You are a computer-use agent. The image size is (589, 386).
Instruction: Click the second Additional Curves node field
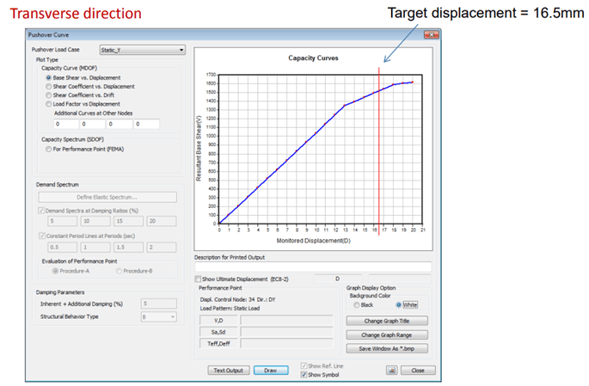92,124
